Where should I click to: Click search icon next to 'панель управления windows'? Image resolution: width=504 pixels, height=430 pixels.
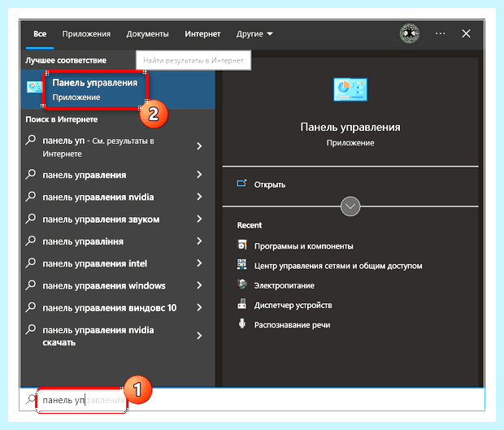31,285
